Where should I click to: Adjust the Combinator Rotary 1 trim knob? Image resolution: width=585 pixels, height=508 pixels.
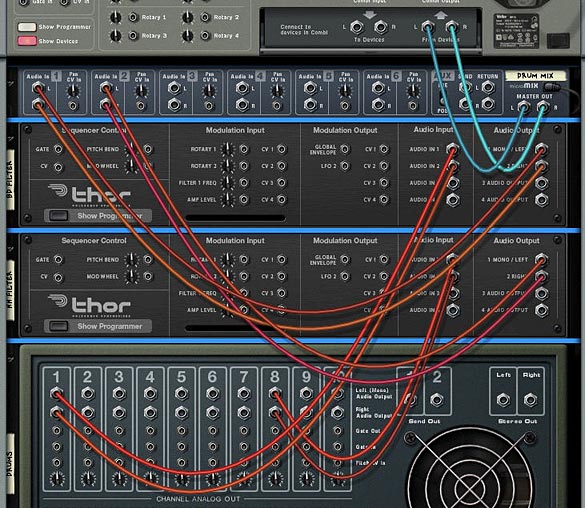[x=115, y=17]
